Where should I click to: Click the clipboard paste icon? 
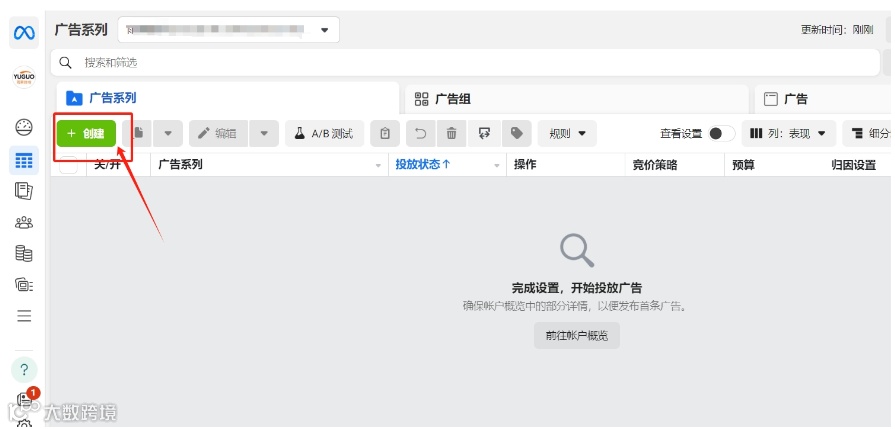[x=385, y=133]
